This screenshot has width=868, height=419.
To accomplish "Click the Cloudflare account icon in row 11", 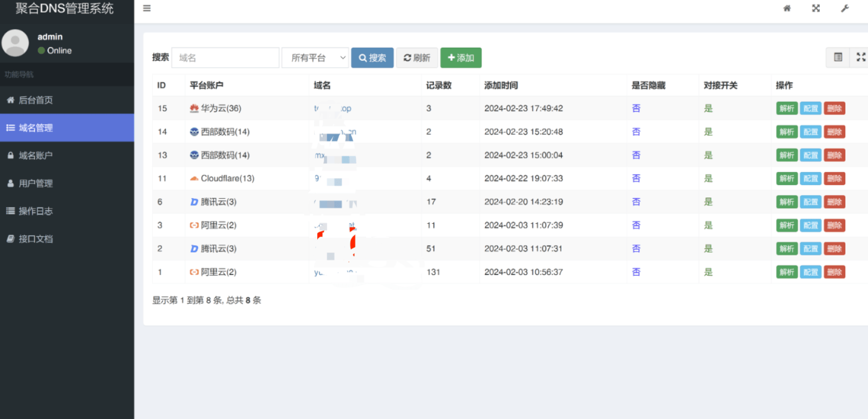I will pos(194,178).
